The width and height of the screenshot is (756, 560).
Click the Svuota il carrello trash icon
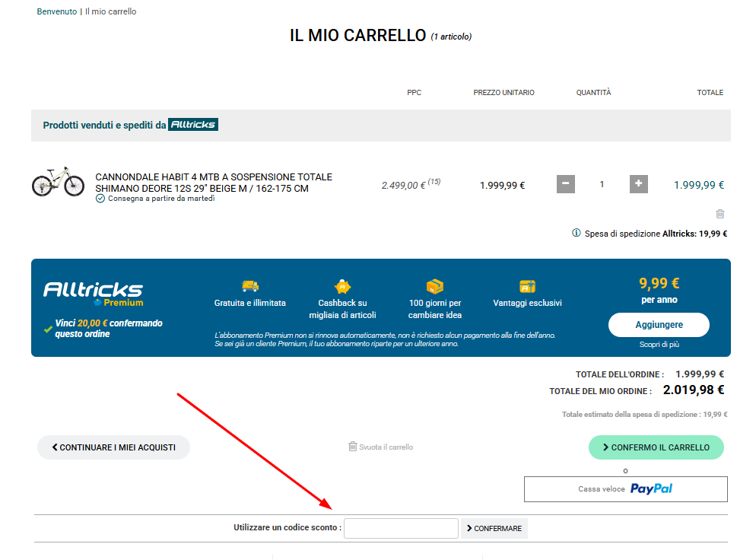pyautogui.click(x=351, y=447)
